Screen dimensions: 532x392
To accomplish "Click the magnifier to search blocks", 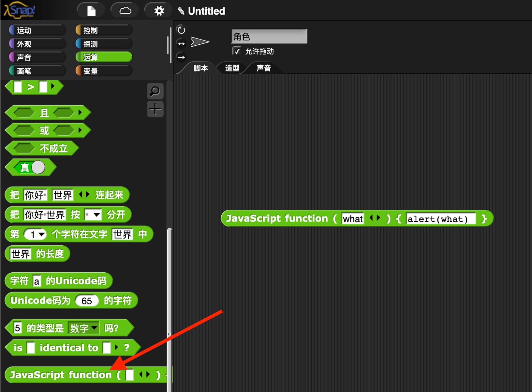I will click(155, 91).
